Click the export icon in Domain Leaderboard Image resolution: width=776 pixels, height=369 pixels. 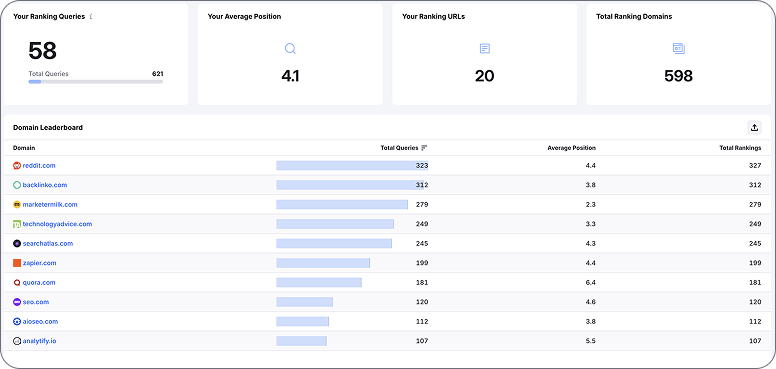[754, 128]
